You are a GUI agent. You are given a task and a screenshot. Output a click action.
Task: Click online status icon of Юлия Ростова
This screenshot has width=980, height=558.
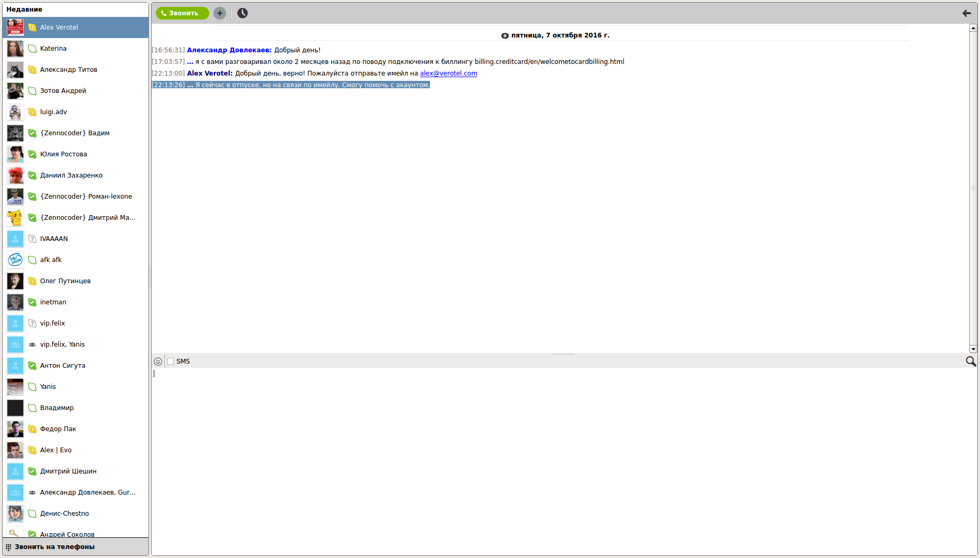coord(32,154)
